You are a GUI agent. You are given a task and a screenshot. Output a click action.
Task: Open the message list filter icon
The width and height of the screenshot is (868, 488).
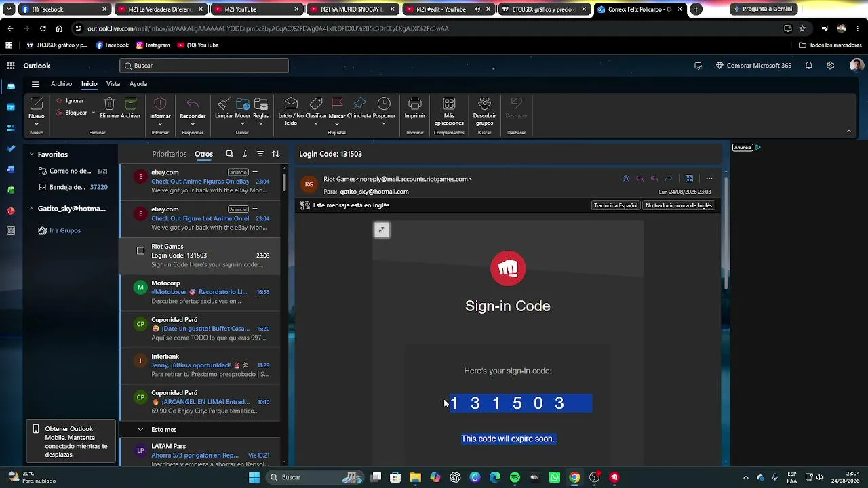[x=260, y=154]
